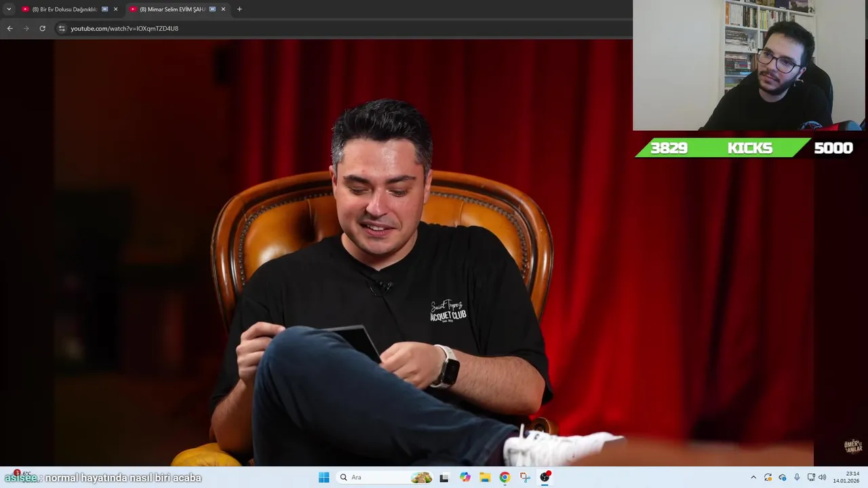The image size is (868, 488).
Task: Open Task View from the taskbar
Action: (444, 477)
